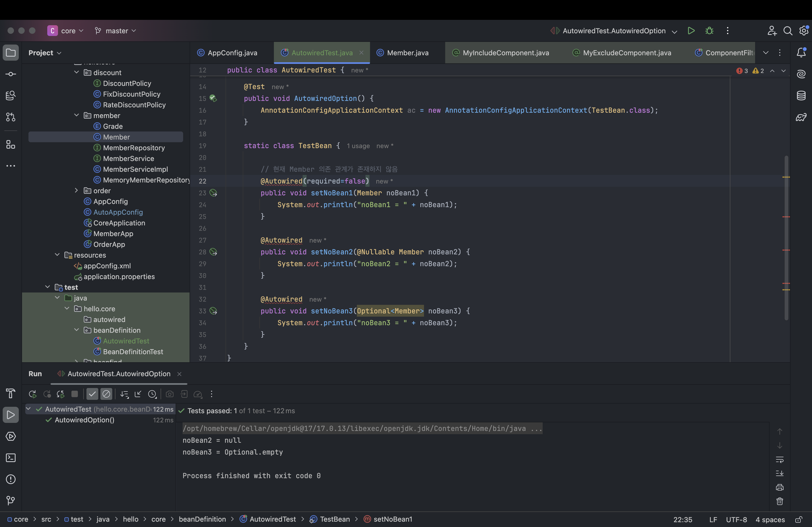The width and height of the screenshot is (812, 527).
Task: Click the Rerun test icon in Run panel
Action: click(x=32, y=394)
